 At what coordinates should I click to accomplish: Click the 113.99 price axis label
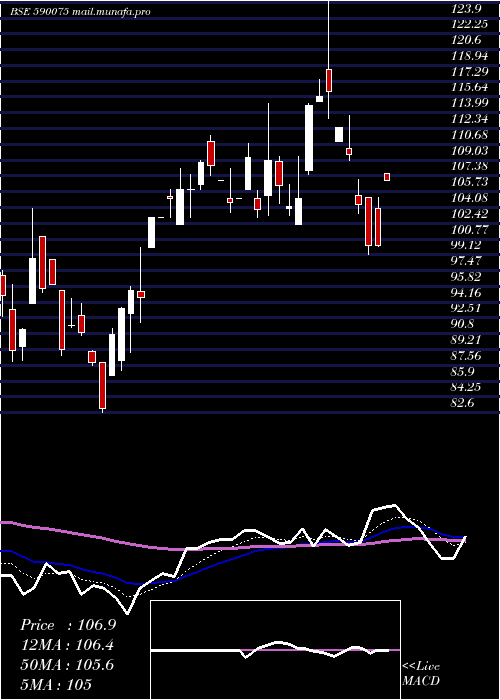pos(471,103)
